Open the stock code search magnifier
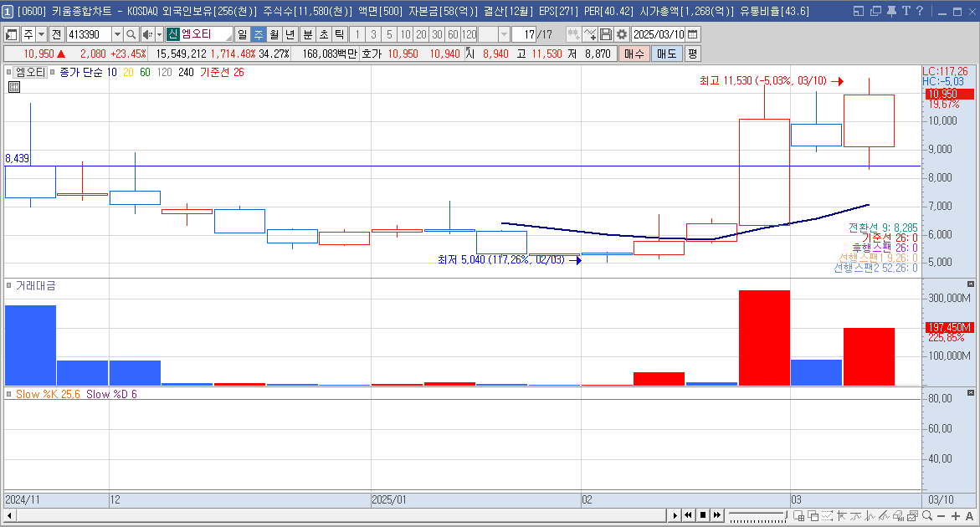The height and width of the screenshot is (527, 980). tap(131, 34)
